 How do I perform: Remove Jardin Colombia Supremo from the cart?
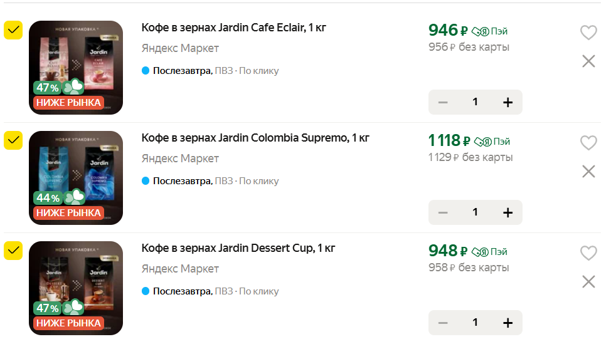point(588,172)
